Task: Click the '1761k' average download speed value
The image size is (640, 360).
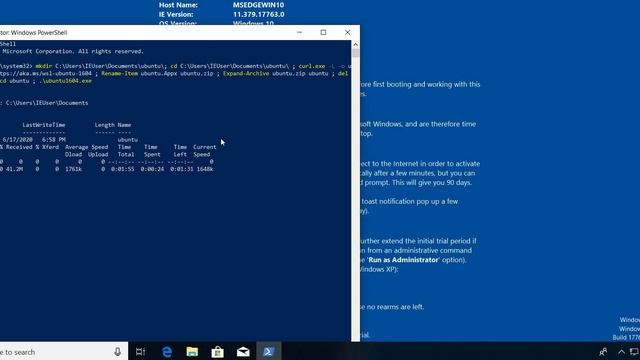Action: tap(73, 169)
